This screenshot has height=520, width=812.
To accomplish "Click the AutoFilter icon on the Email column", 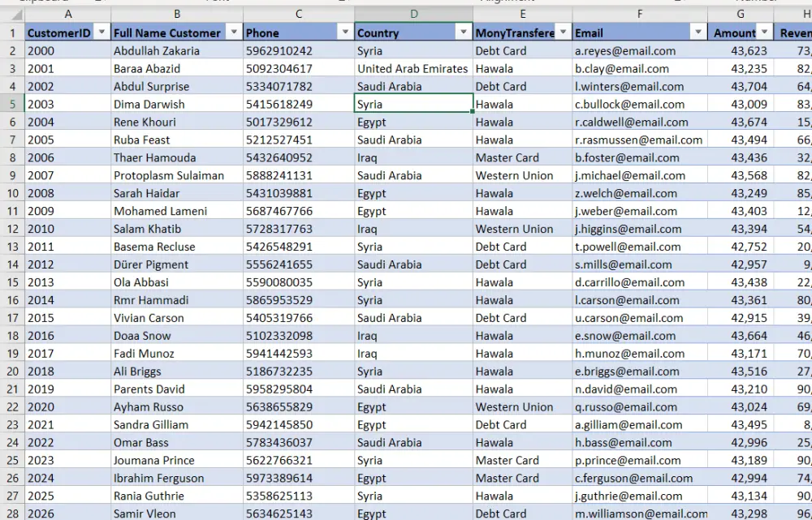I will (697, 33).
